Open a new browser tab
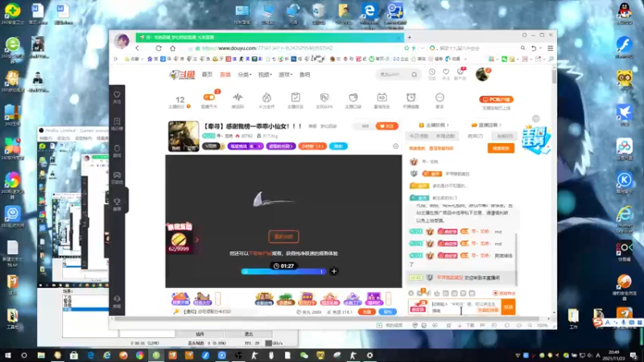644x362 pixels. (x=409, y=37)
